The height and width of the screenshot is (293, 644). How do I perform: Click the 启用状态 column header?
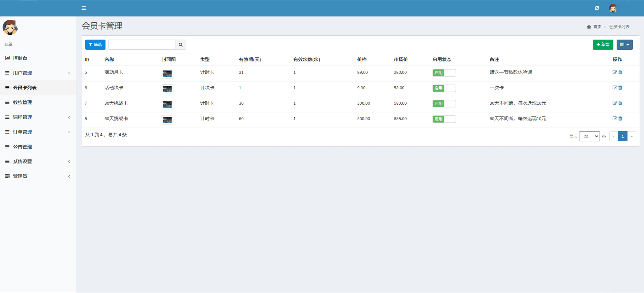point(442,59)
